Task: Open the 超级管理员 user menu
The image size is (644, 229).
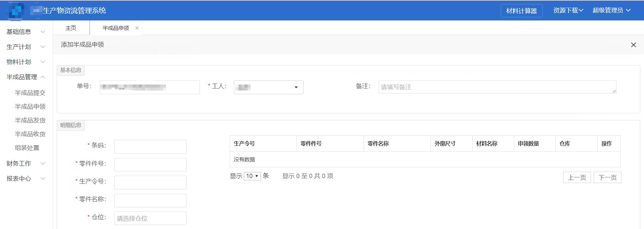Action: 611,10
